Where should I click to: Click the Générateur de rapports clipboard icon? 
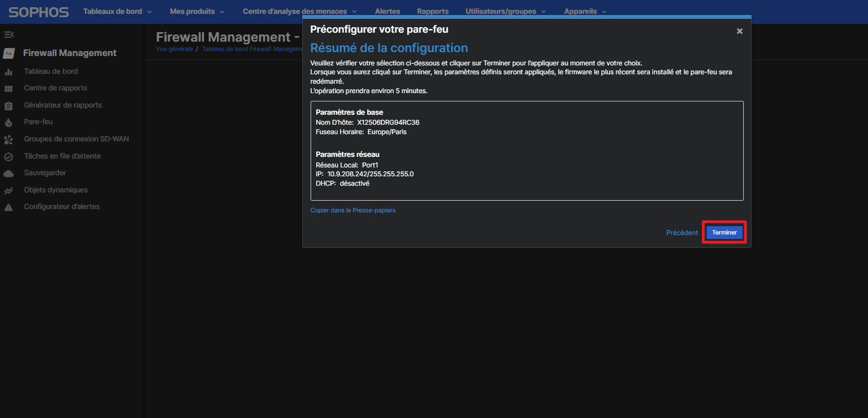(8, 105)
